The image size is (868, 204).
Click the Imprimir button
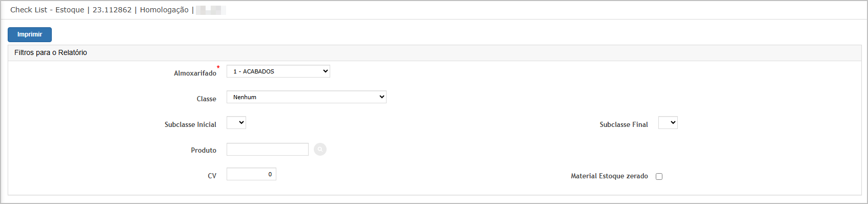click(30, 34)
